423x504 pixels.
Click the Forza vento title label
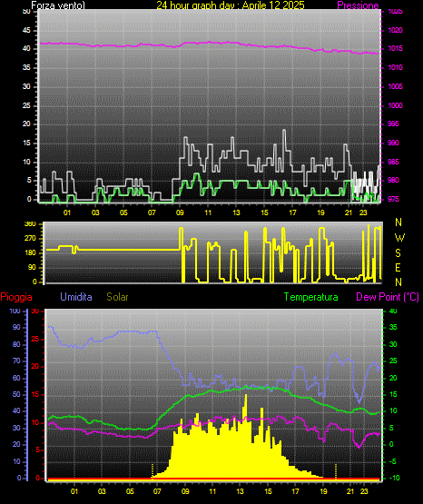pos(58,5)
